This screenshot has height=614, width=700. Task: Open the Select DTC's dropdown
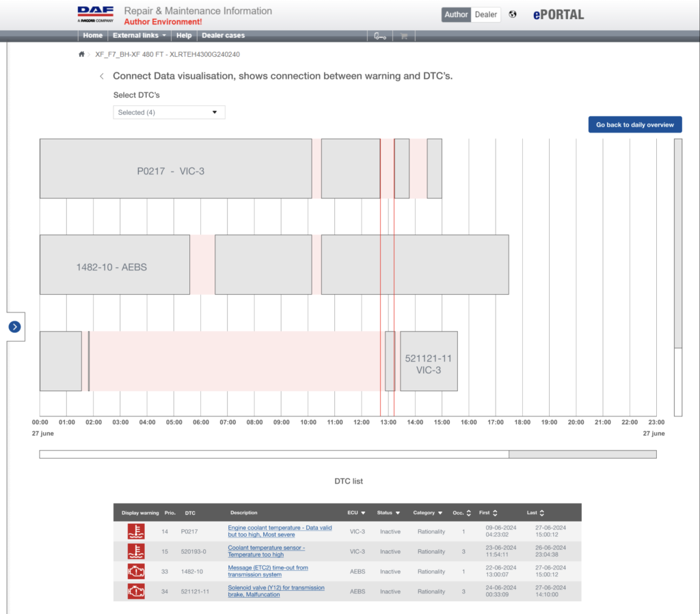coord(169,112)
